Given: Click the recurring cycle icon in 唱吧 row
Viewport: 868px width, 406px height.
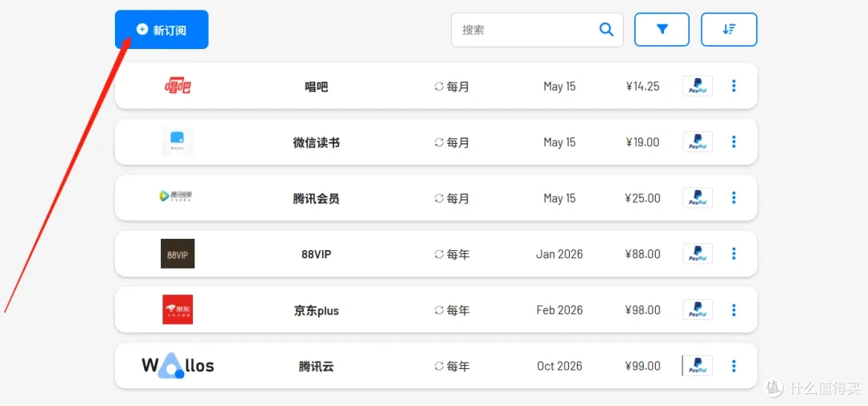Looking at the screenshot, I should 439,86.
